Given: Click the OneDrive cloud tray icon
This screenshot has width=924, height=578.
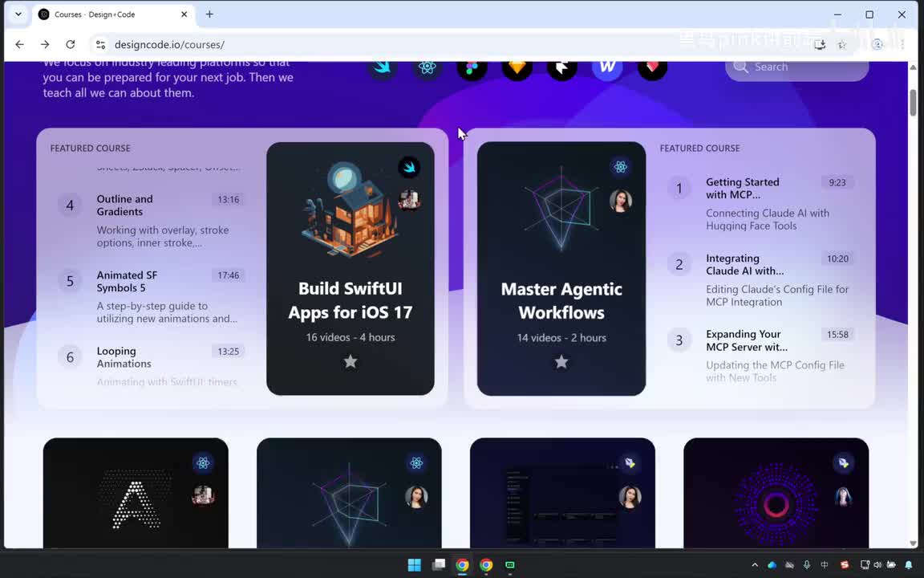Looking at the screenshot, I should [x=772, y=565].
